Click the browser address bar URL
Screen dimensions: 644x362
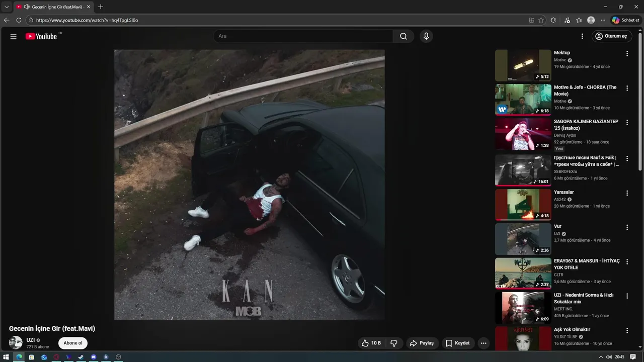[x=87, y=20]
